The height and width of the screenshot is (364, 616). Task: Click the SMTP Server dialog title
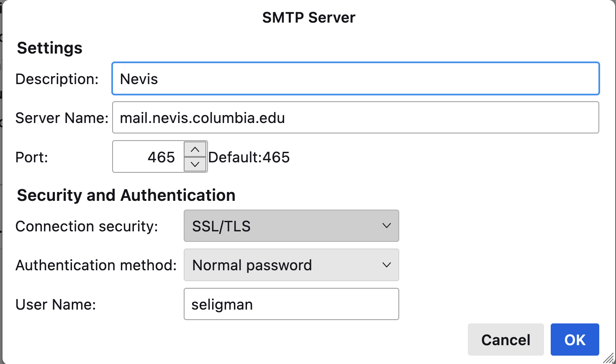(308, 18)
